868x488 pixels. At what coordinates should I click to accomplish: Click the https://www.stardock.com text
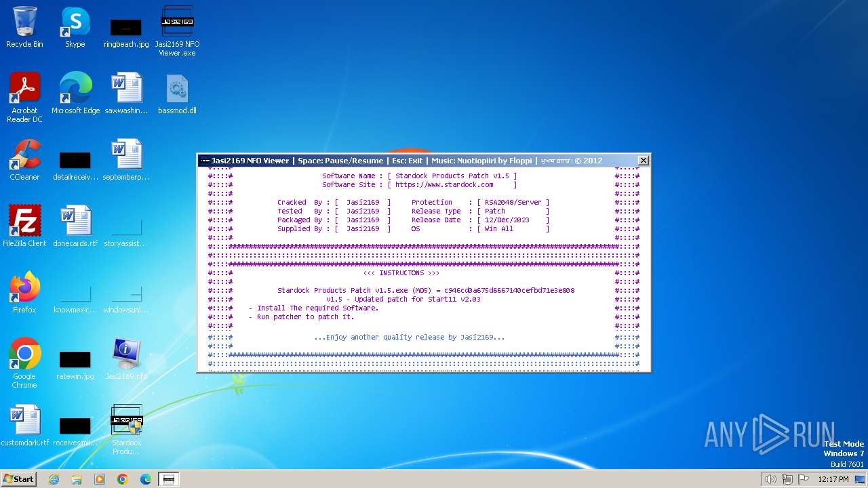click(x=444, y=184)
